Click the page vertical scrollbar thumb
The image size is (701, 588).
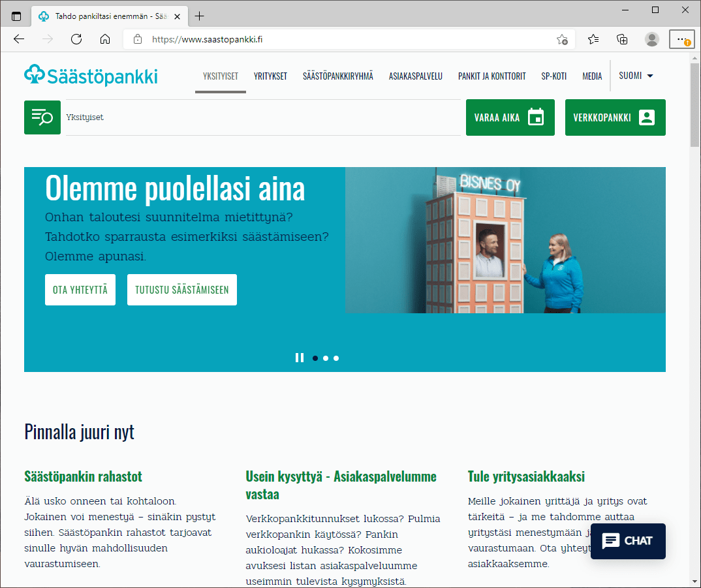pos(694,104)
